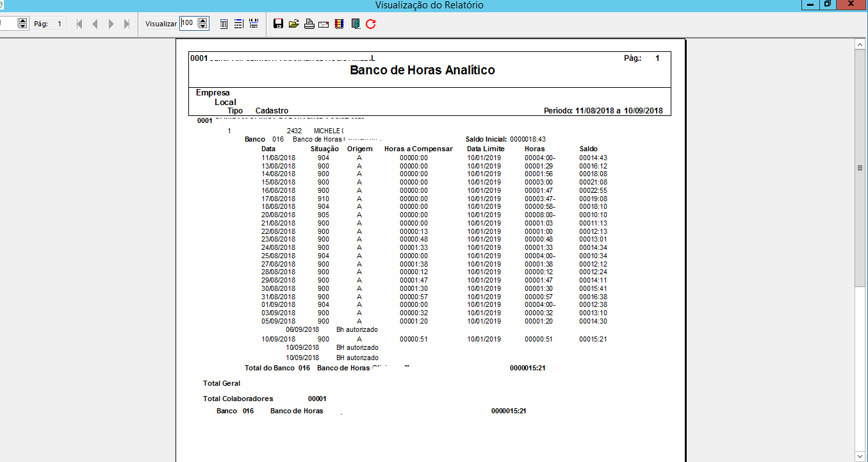Click inside the Visualizar zoom input field
This screenshot has width=868, height=462.
coord(188,23)
